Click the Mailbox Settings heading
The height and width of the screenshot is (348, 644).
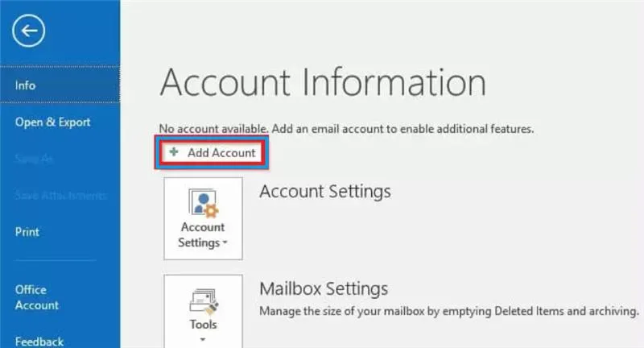[324, 289]
